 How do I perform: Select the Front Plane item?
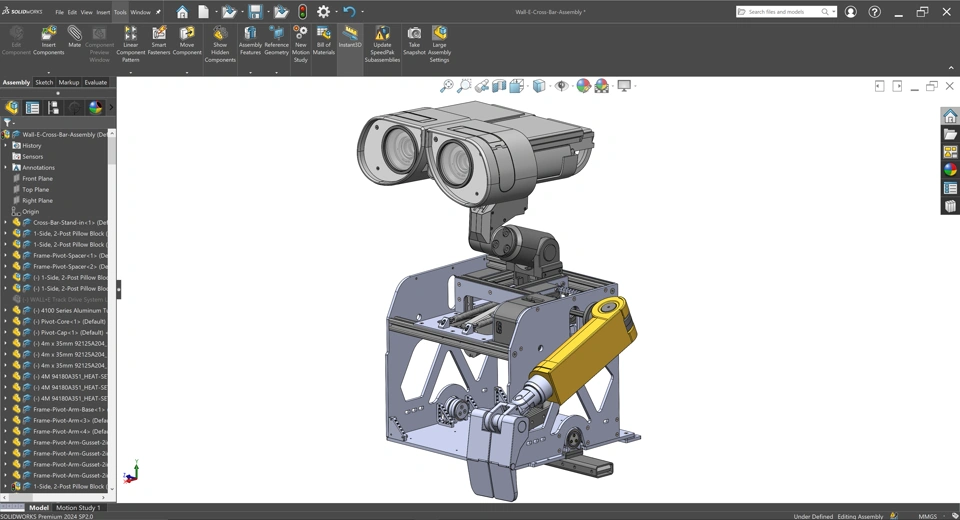pos(37,179)
